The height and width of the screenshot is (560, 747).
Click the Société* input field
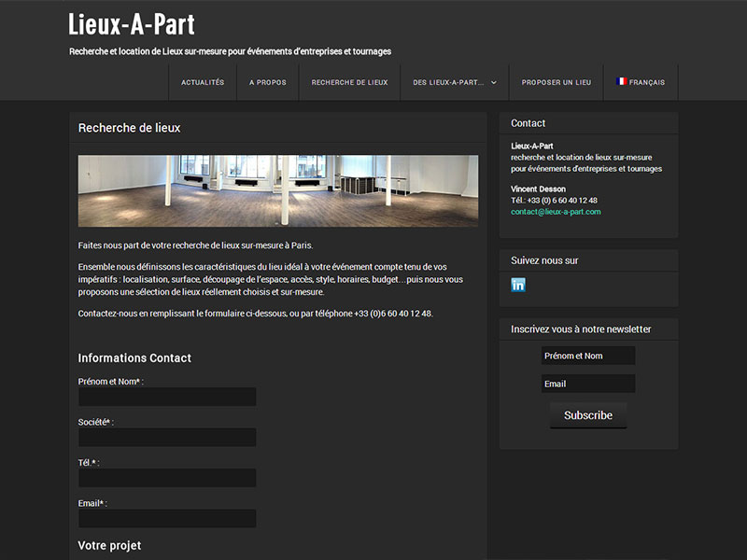(167, 437)
